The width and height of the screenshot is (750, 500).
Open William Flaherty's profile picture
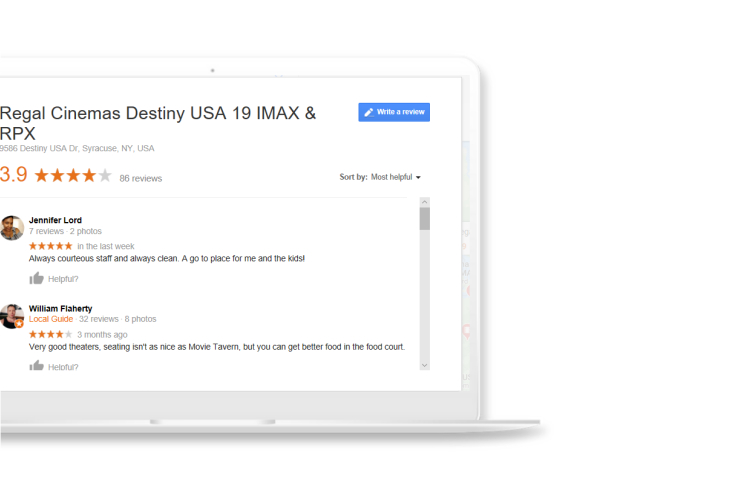[x=11, y=316]
